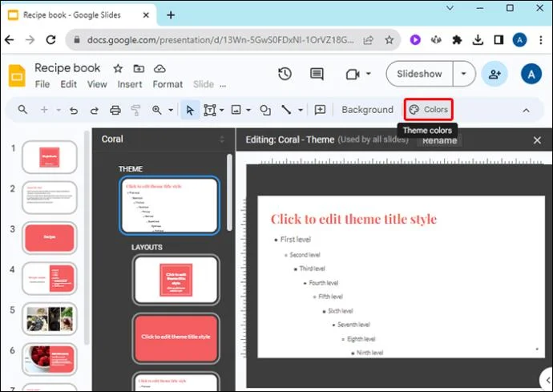Open the File menu
The image size is (553, 392).
tap(42, 84)
